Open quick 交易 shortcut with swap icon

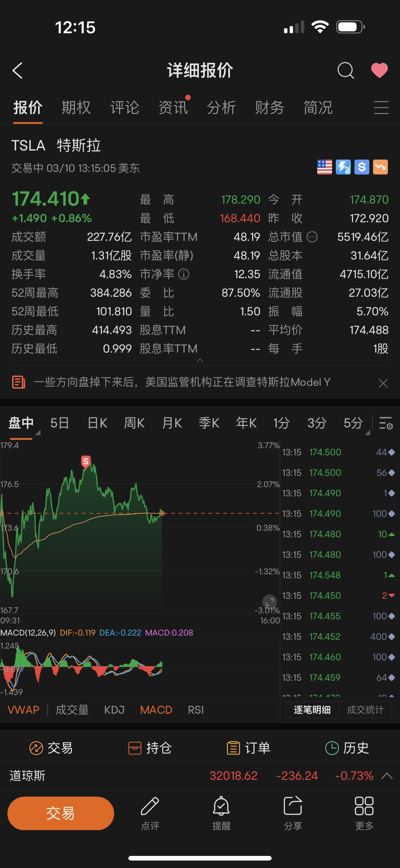pos(51,748)
